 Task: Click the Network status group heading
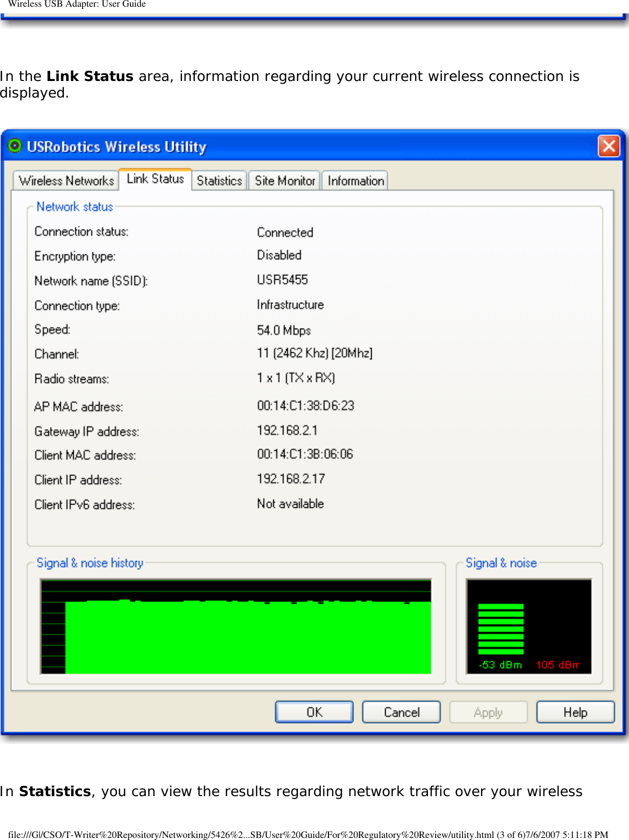click(75, 206)
